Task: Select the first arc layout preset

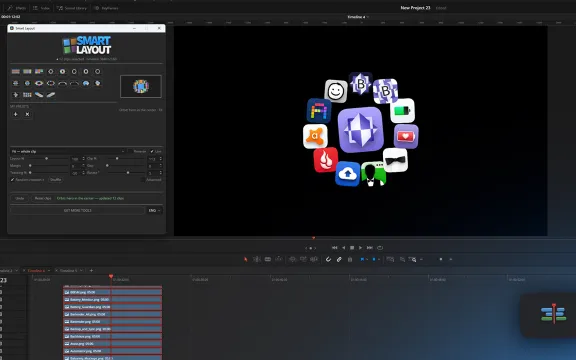Action: point(62,83)
